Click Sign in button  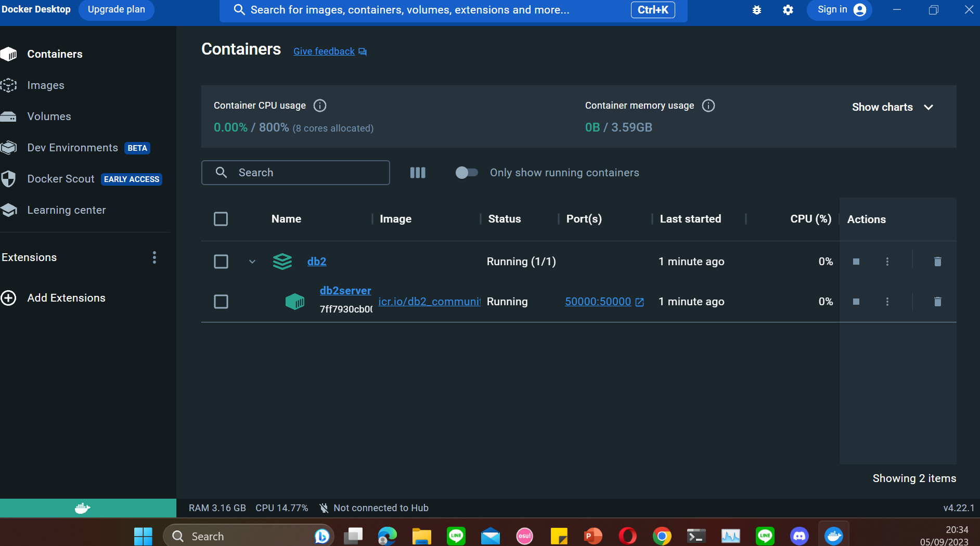[840, 10]
